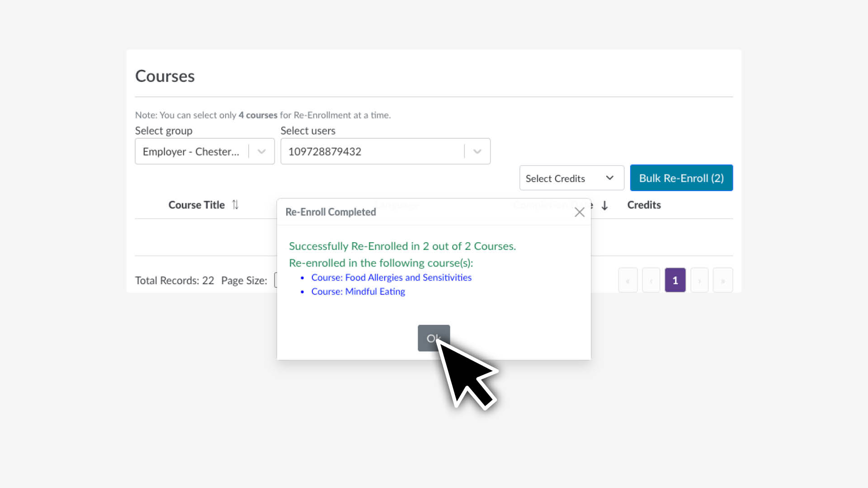The width and height of the screenshot is (868, 488).
Task: Go to the next page arrow
Action: [x=699, y=281]
